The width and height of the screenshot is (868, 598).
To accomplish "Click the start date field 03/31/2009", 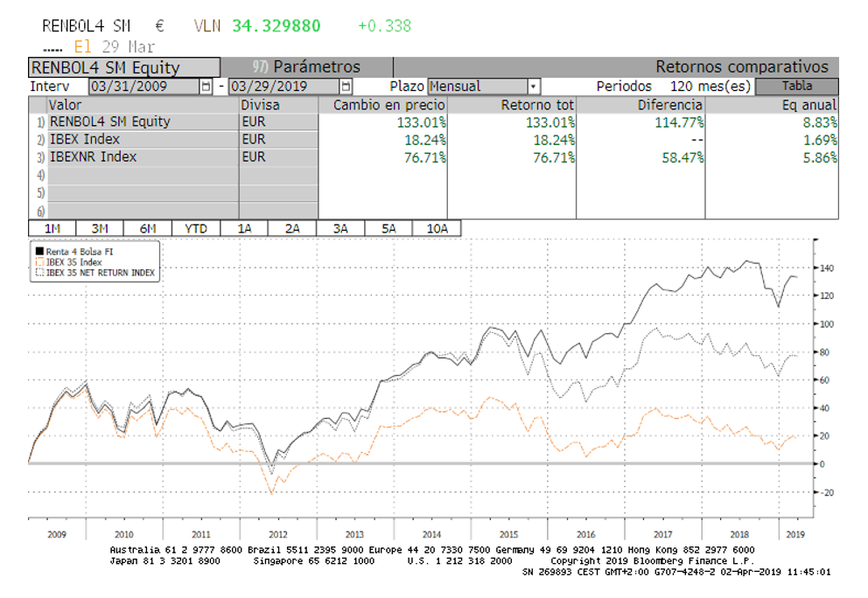I will click(x=143, y=87).
